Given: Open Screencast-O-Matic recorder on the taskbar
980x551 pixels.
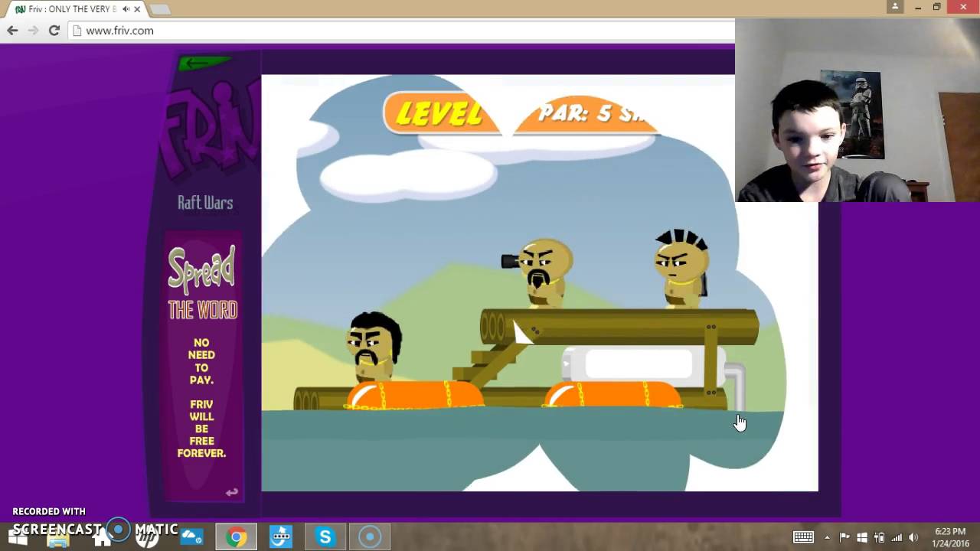Looking at the screenshot, I should pos(370,537).
